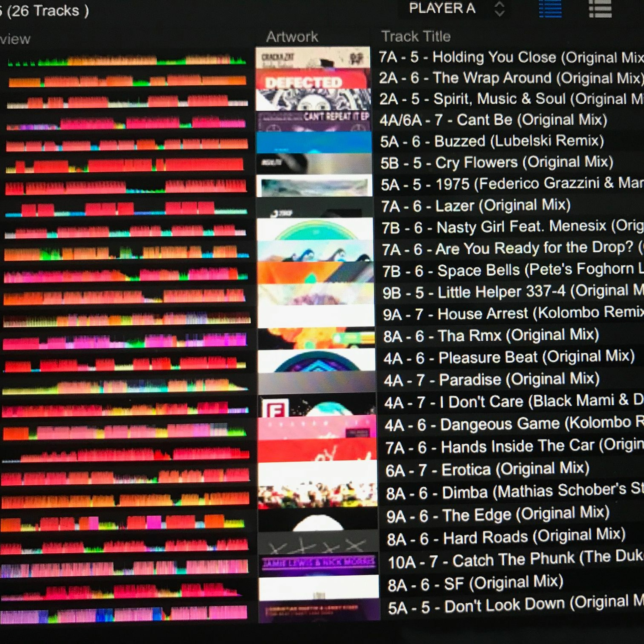Select track Little Helper 337-4
The image size is (644, 644).
513,292
